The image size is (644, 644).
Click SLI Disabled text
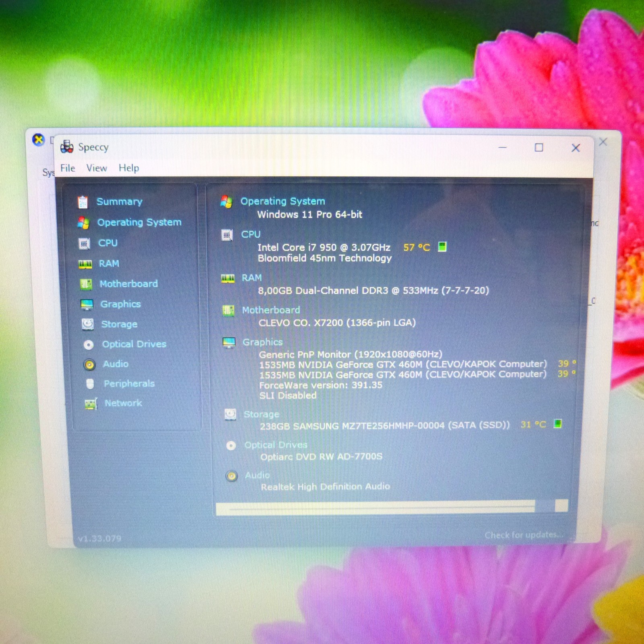point(288,395)
